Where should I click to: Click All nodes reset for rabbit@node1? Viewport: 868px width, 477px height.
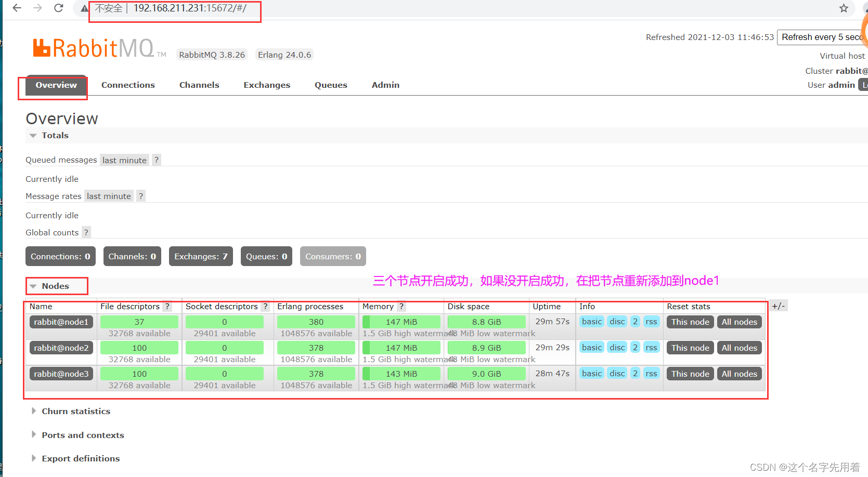(739, 322)
